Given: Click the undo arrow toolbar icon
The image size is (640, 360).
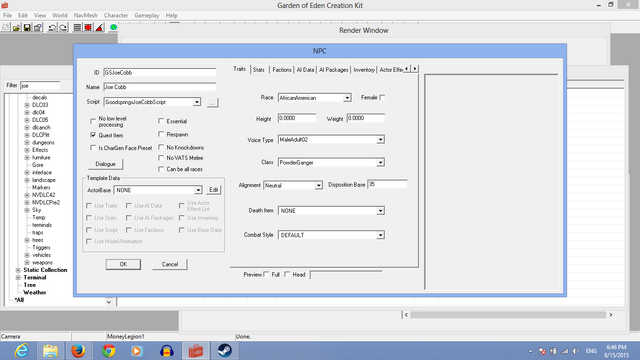Looking at the screenshot, I should tap(52, 28).
